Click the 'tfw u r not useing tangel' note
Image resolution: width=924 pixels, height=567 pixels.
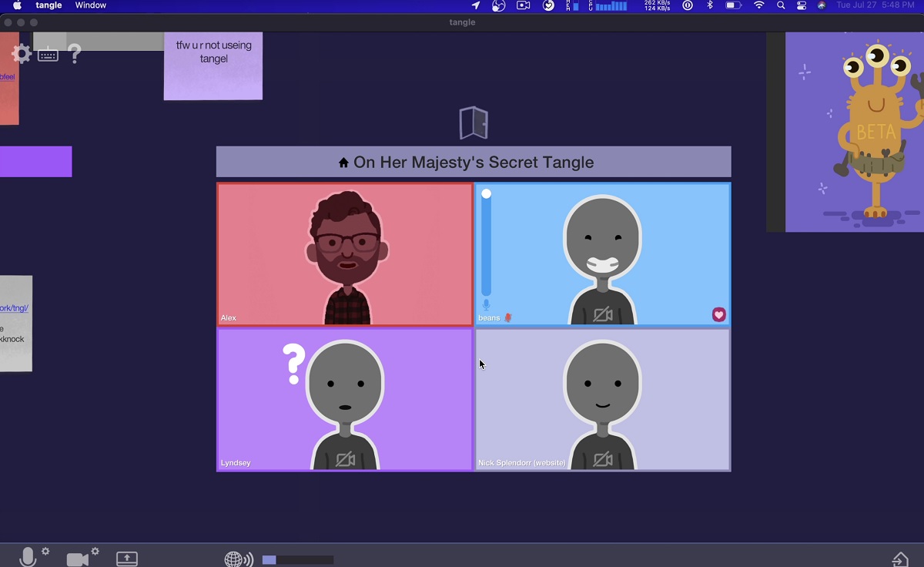(213, 66)
